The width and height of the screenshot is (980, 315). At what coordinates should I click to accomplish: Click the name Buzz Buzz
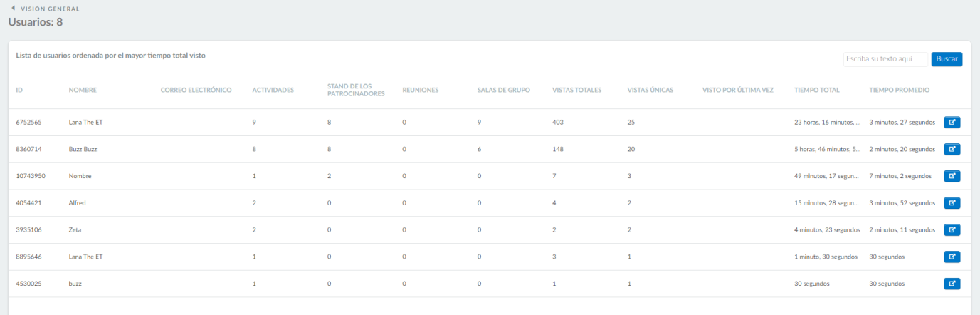click(83, 149)
